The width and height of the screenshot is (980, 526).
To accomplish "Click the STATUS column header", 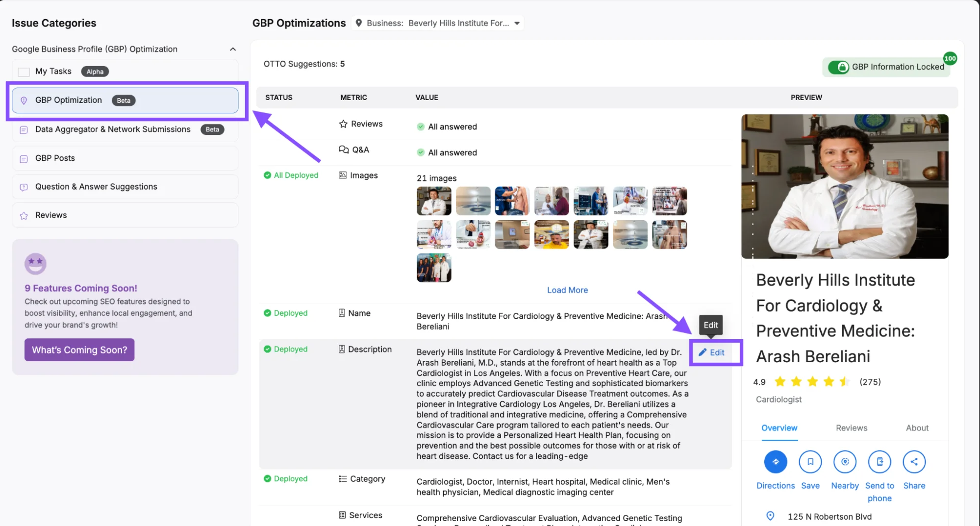I will (x=279, y=97).
